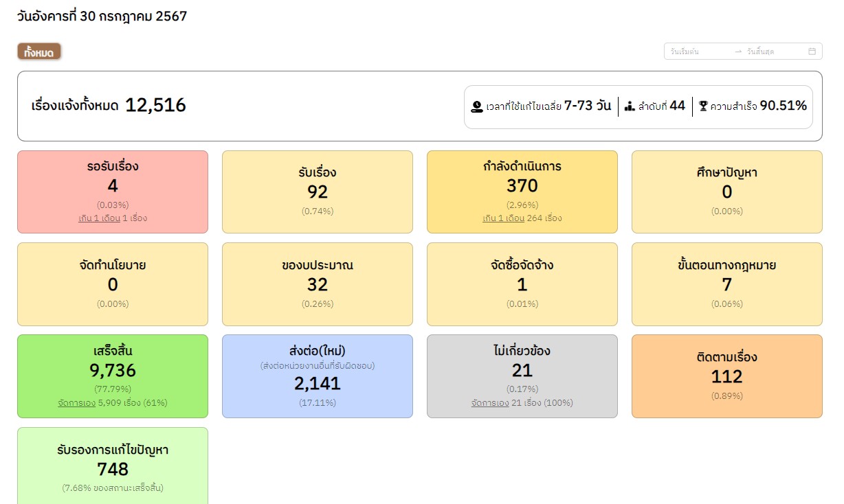Image resolution: width=844 pixels, height=504 pixels.
Task: Click จัดการเอง link in ไม่เกี่ยวข้อง card
Action: pyautogui.click(x=489, y=403)
